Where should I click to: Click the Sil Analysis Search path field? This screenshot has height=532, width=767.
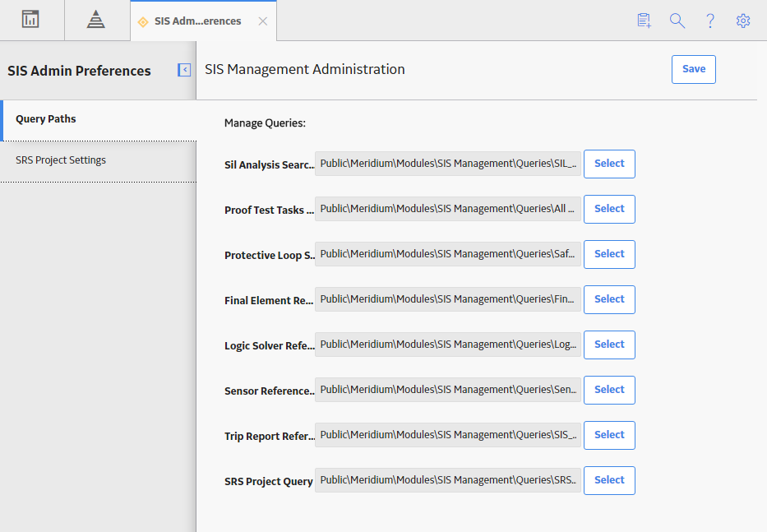(x=448, y=164)
